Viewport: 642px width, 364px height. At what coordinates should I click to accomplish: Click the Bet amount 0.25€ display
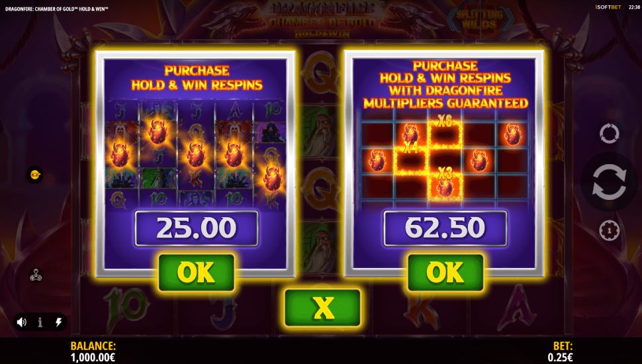[x=561, y=351]
